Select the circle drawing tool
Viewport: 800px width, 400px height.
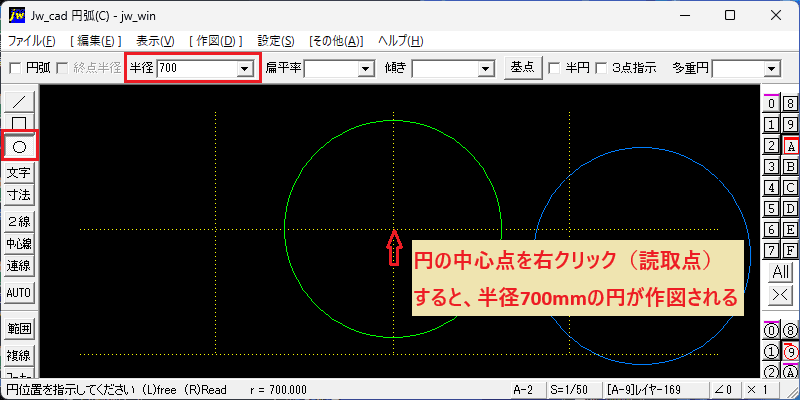[19, 147]
